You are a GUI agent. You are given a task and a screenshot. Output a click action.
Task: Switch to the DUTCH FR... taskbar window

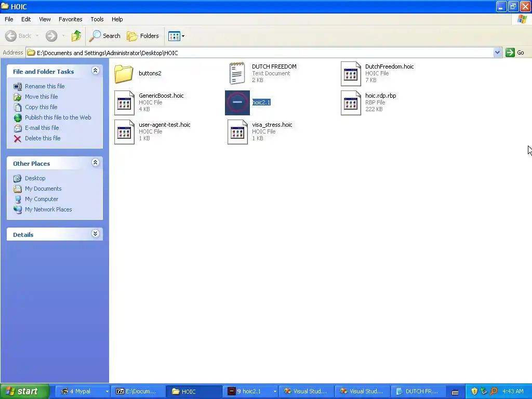[418, 391]
